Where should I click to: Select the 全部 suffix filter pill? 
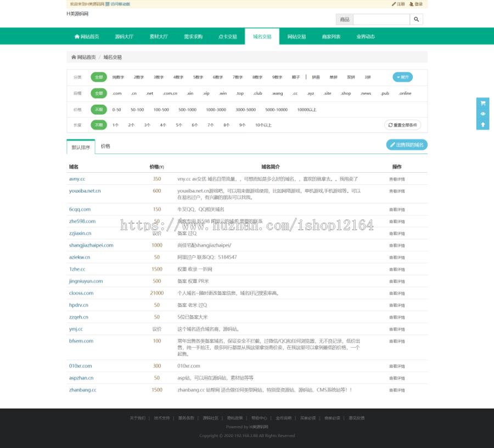[99, 93]
